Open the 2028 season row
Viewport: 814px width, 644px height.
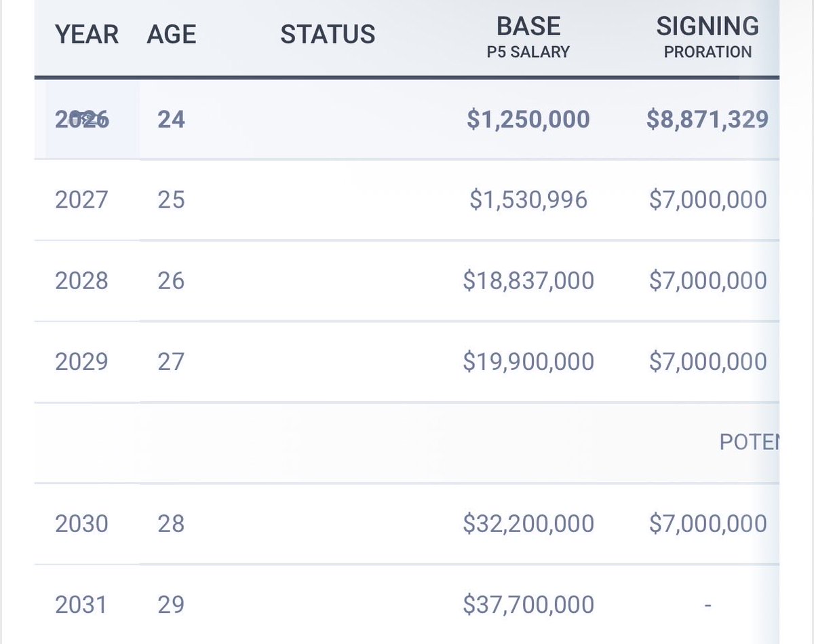[x=407, y=280]
